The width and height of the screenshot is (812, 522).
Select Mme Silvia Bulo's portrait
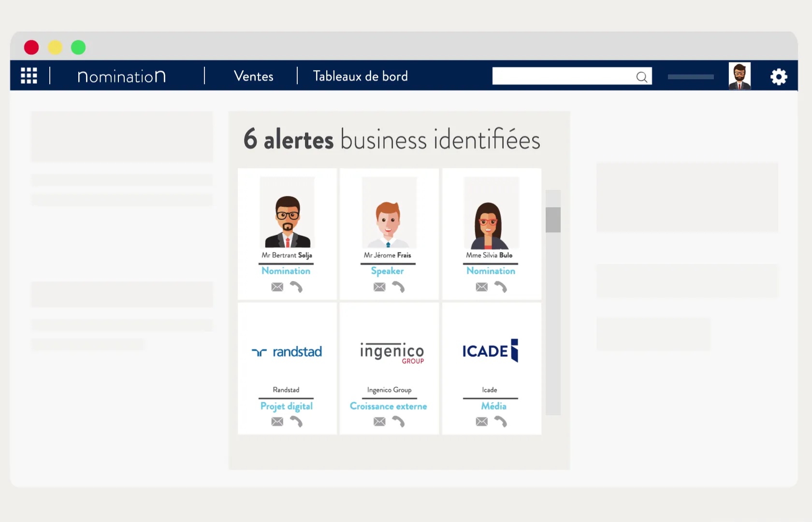click(x=492, y=213)
